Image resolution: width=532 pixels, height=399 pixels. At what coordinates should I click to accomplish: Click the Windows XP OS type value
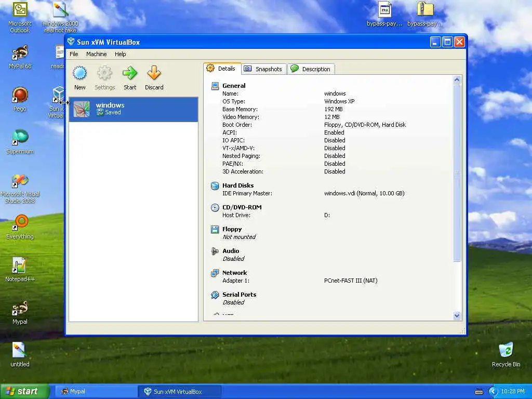pyautogui.click(x=339, y=101)
